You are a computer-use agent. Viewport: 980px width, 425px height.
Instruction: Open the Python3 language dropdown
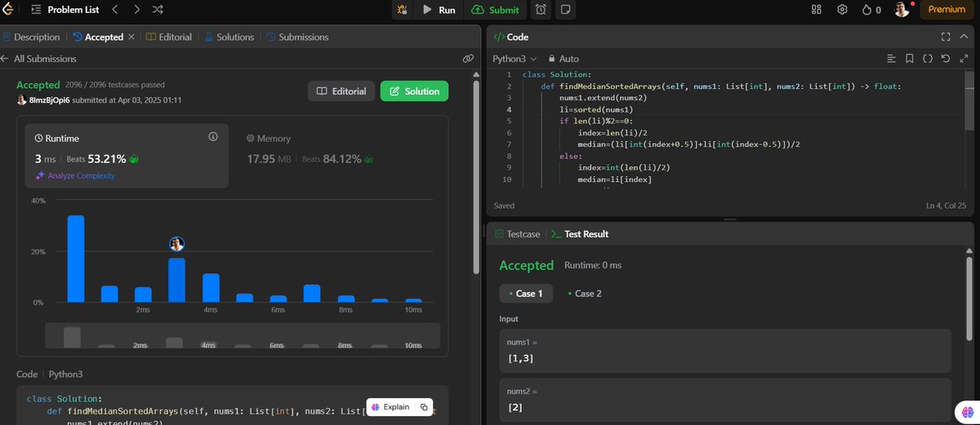tap(514, 59)
